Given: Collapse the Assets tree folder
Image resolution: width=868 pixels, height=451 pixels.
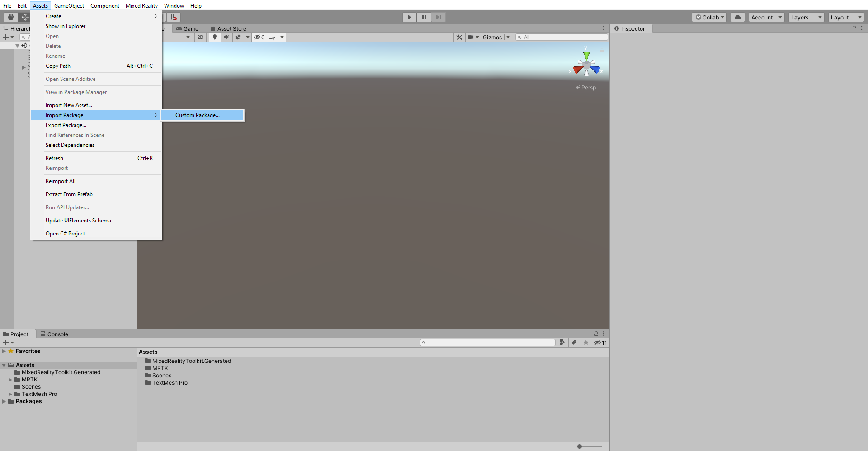Looking at the screenshot, I should click(4, 365).
